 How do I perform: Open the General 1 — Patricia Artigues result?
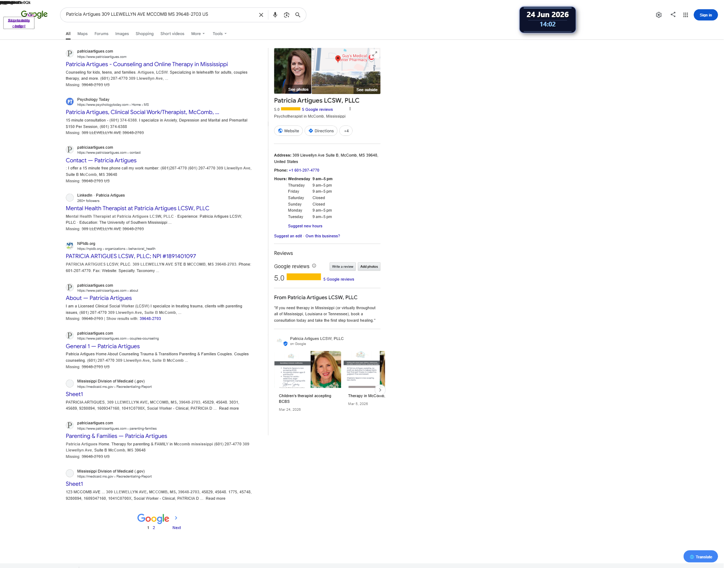(103, 346)
